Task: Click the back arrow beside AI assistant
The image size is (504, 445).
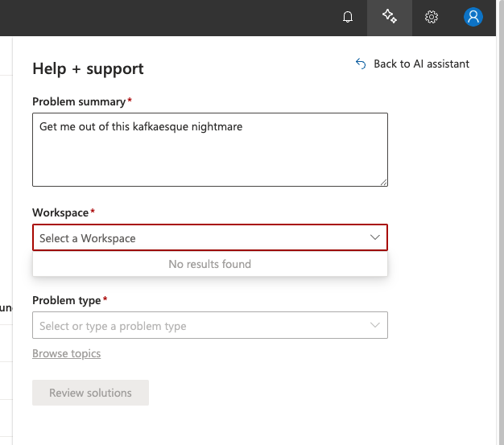Action: click(361, 64)
